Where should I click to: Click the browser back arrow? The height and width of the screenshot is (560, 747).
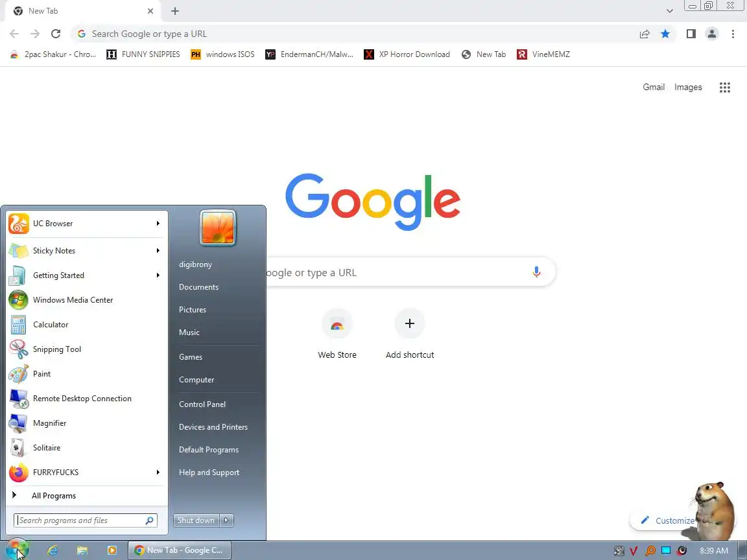(x=14, y=34)
